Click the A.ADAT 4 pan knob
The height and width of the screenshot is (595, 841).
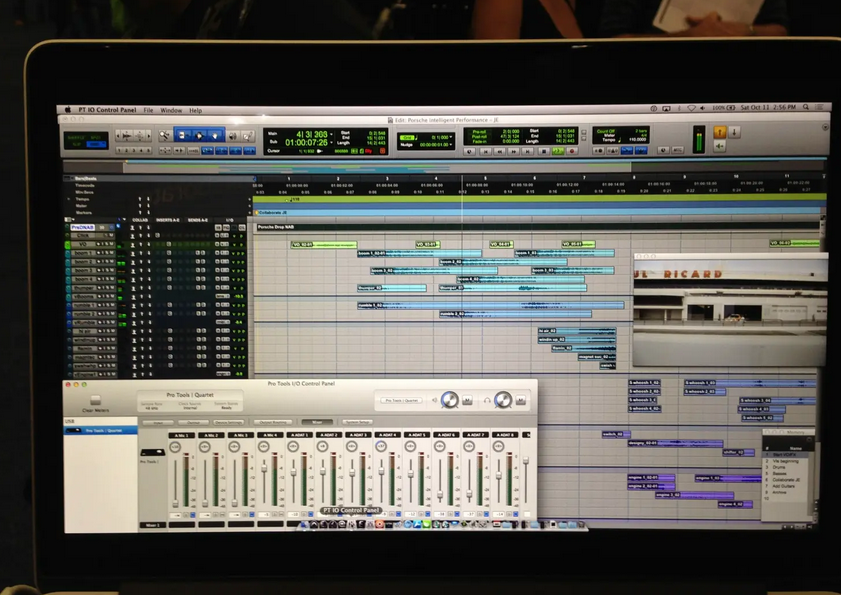point(381,446)
